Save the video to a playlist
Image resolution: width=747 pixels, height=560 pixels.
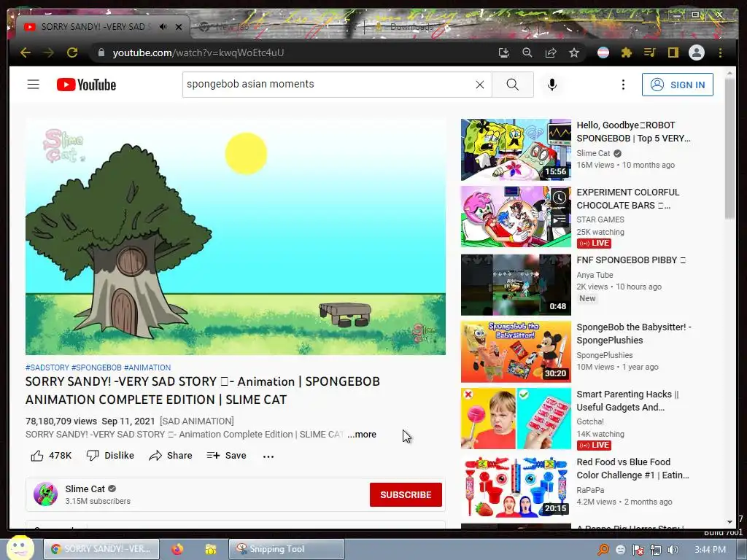coord(226,456)
